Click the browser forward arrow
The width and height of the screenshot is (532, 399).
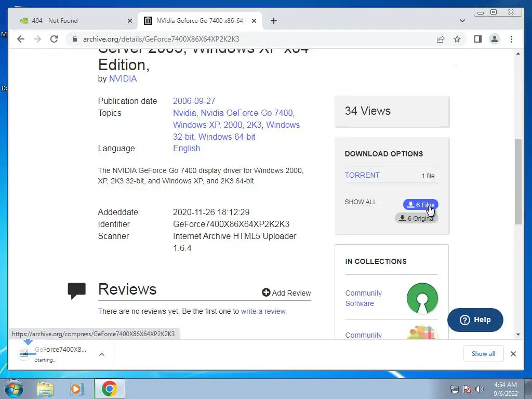[37, 39]
